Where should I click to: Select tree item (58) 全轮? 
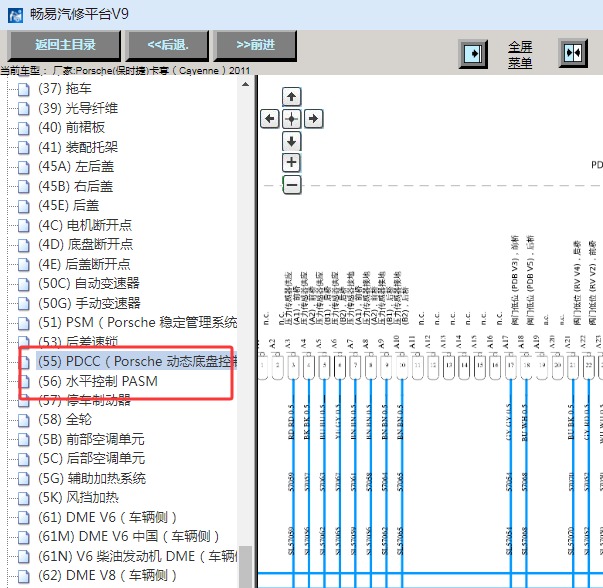65,420
